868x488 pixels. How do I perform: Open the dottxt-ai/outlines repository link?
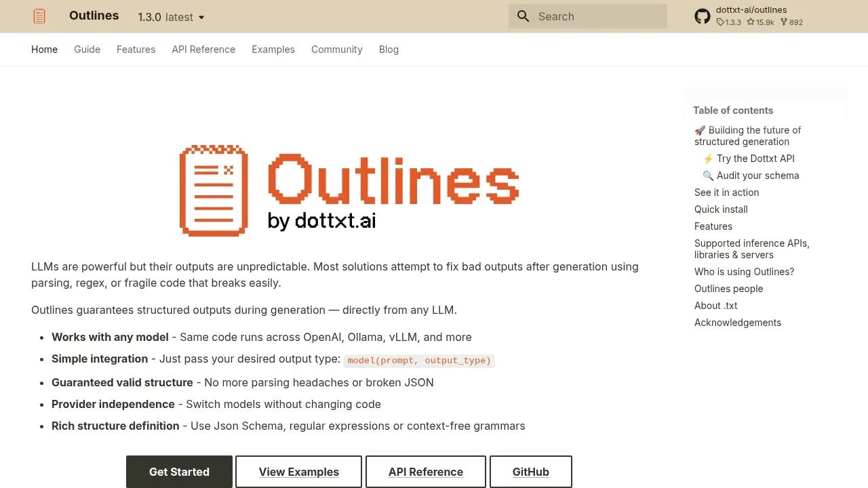[x=751, y=16]
